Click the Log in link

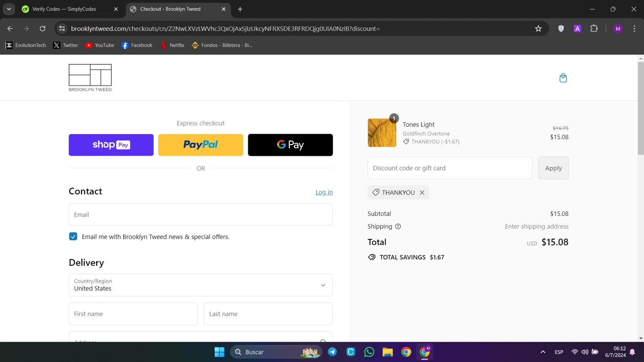[324, 192]
